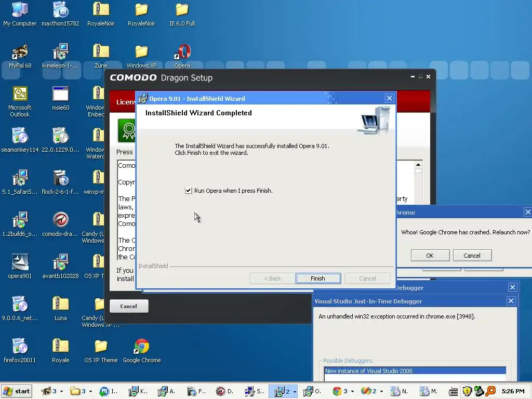Open the comodo-dra installer icon
The width and height of the screenshot is (532, 399).
tap(60, 224)
